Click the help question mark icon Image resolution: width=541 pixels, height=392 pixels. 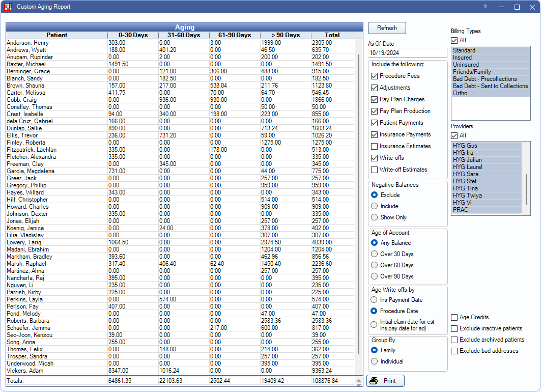point(485,7)
